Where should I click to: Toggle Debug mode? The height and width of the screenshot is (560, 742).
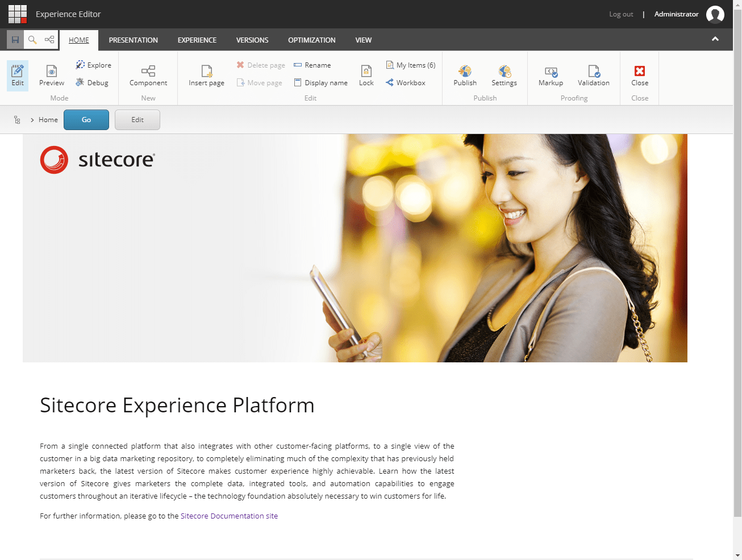pos(93,83)
